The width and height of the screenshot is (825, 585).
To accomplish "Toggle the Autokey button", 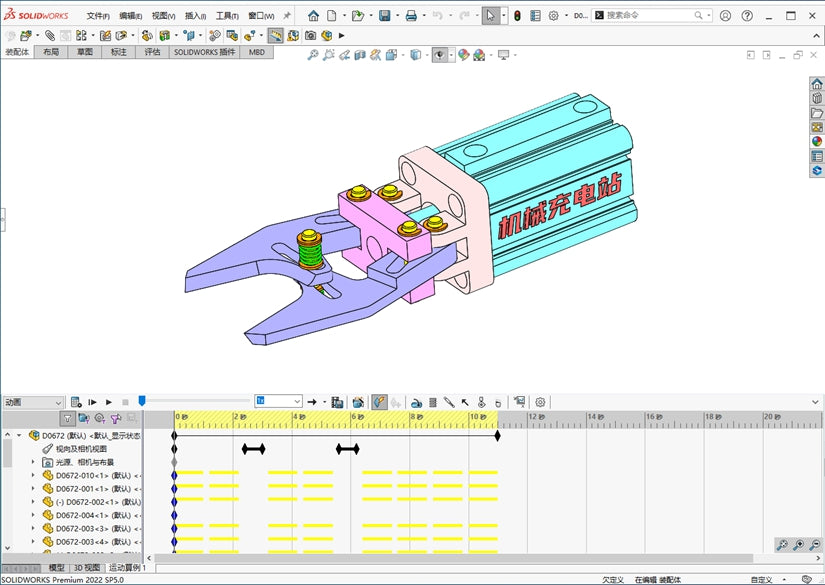I will tap(379, 402).
